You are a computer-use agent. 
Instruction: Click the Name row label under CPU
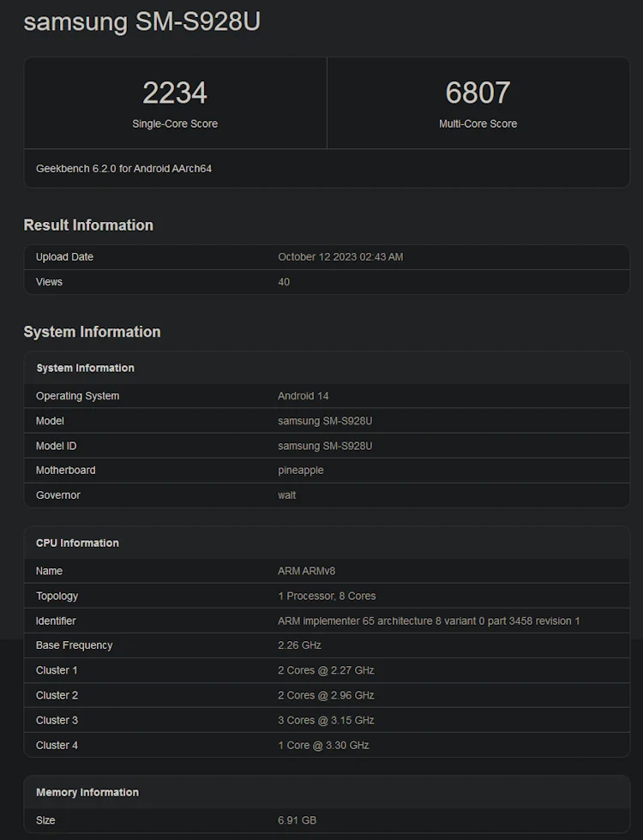pos(49,571)
